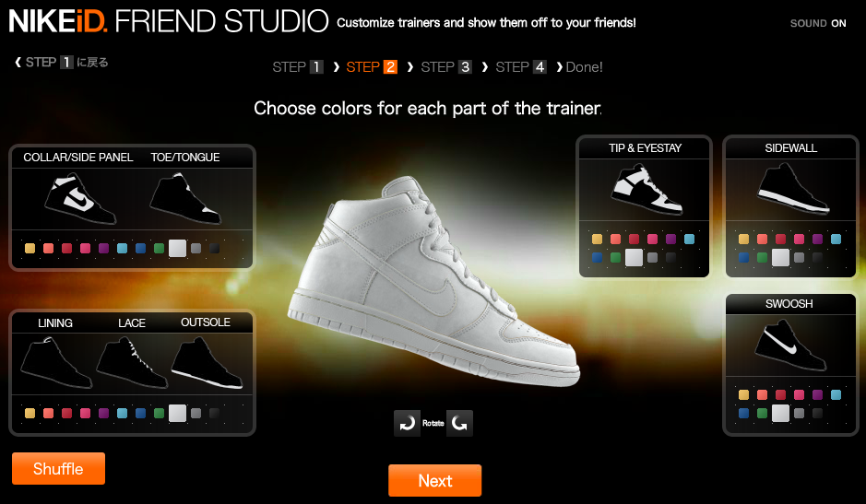This screenshot has height=504, width=866.
Task: Select the Outsole shoe silhouette
Action: [x=208, y=363]
